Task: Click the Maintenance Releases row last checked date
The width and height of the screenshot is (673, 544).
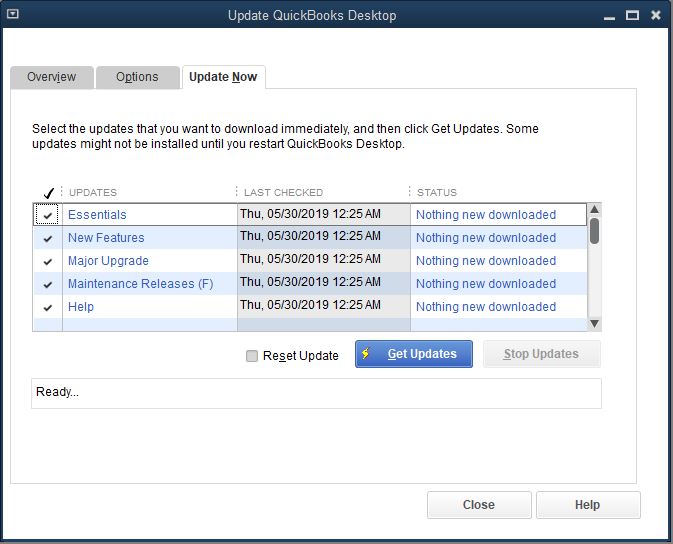Action: (310, 282)
